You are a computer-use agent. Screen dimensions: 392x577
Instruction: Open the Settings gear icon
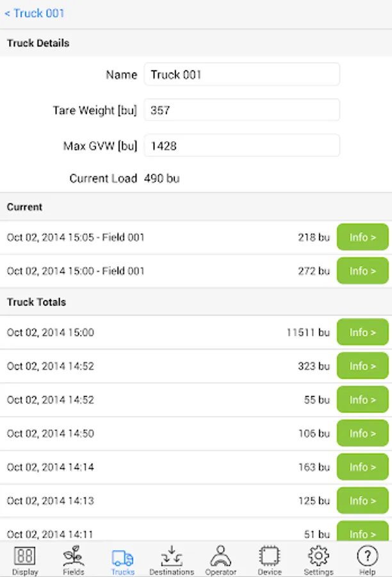coord(318,556)
